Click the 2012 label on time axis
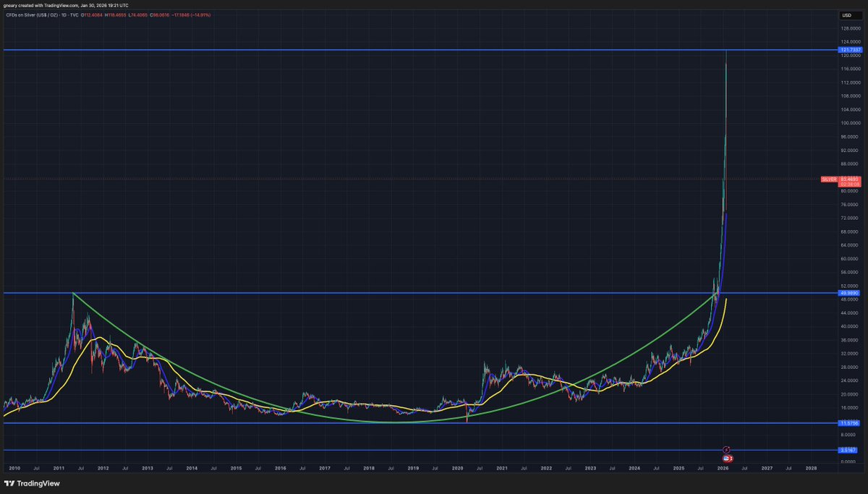Screen dimensions: 868x494 pyautogui.click(x=103, y=468)
